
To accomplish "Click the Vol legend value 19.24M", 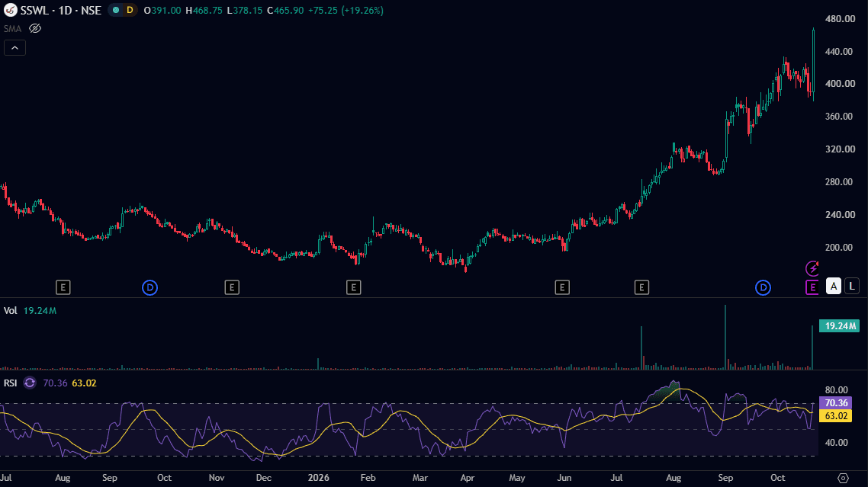I will coord(40,311).
